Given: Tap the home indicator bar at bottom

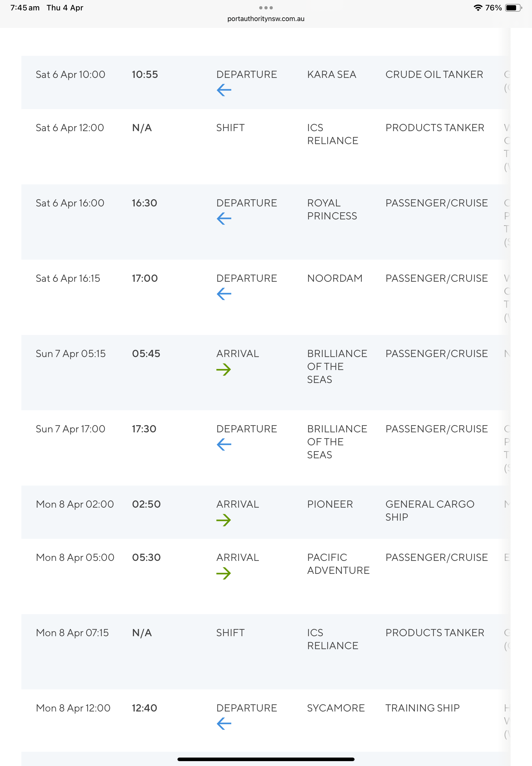Looking at the screenshot, I should [x=266, y=759].
